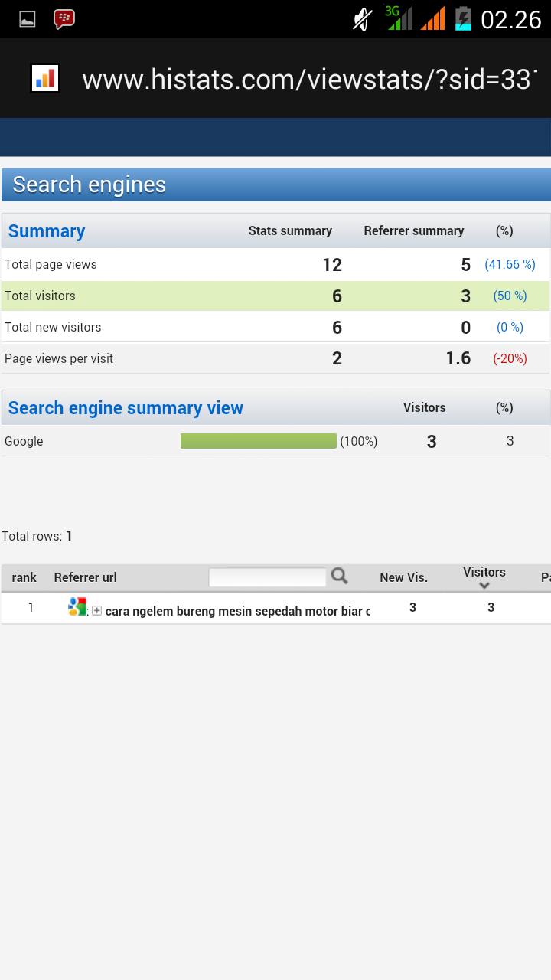551x980 pixels.
Task: Expand the referrer row plus icon
Action: [x=97, y=610]
